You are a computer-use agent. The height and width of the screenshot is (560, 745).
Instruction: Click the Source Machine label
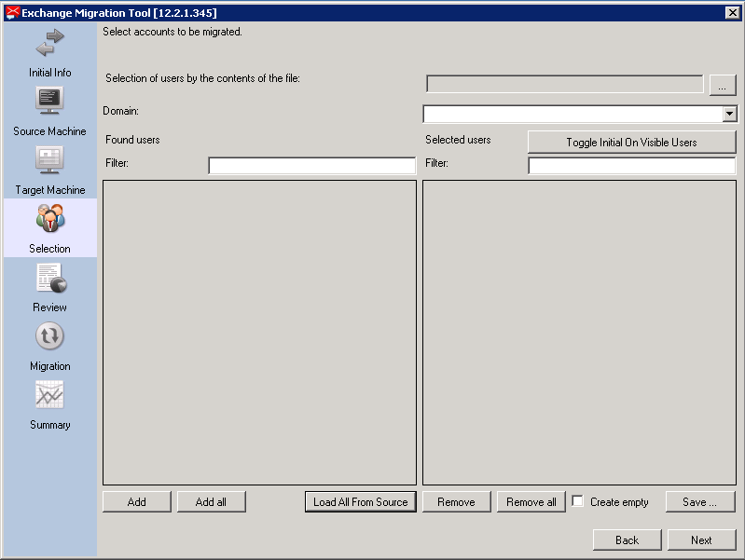[x=50, y=131]
